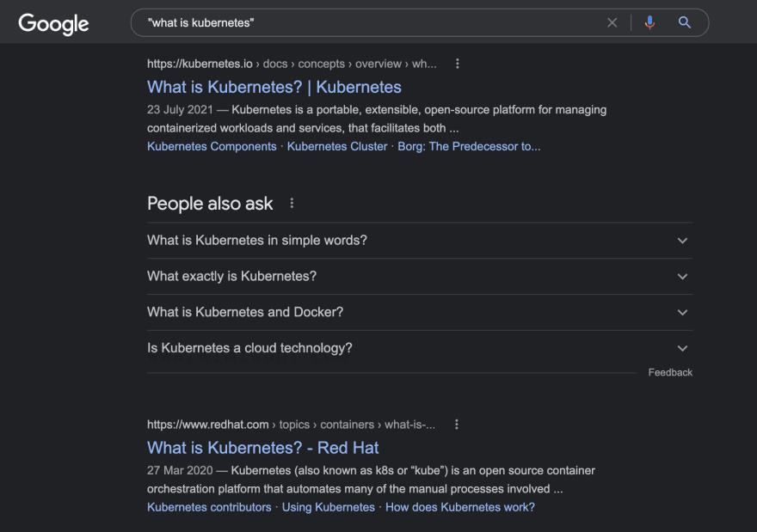Click the Google logo
The image size is (757, 532).
point(53,23)
